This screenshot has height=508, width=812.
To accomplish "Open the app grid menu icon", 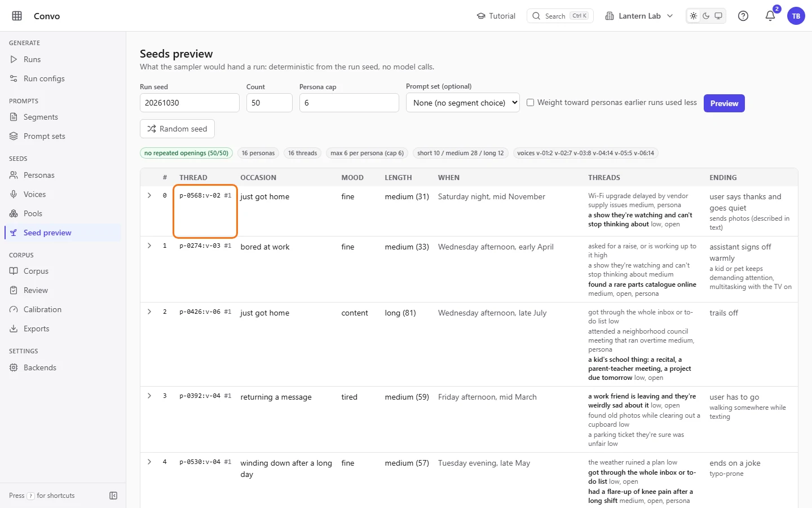I will click(17, 16).
